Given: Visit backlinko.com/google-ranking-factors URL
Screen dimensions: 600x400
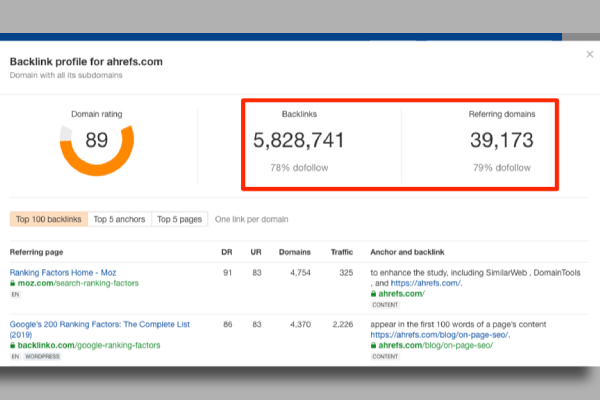Looking at the screenshot, I should coord(89,345).
